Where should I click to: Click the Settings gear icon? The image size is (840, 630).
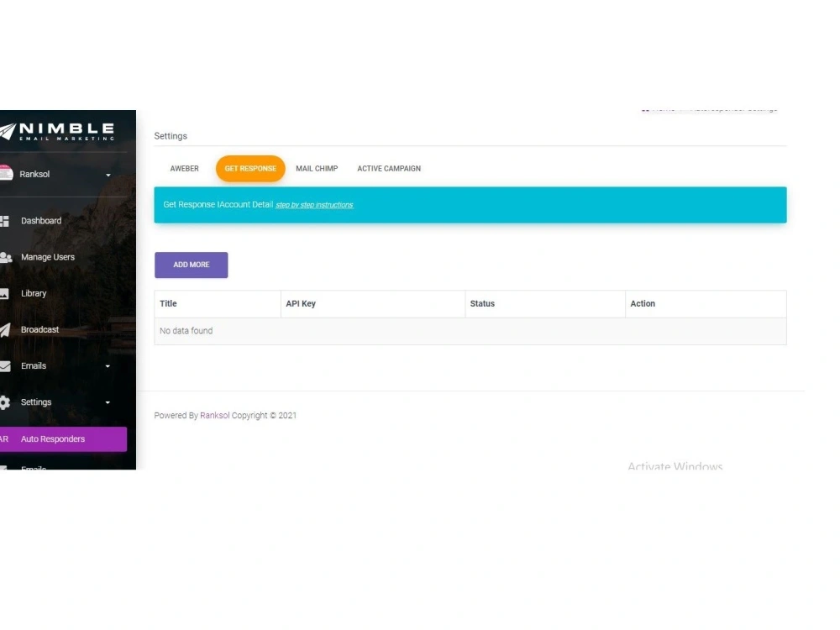[x=5, y=402]
